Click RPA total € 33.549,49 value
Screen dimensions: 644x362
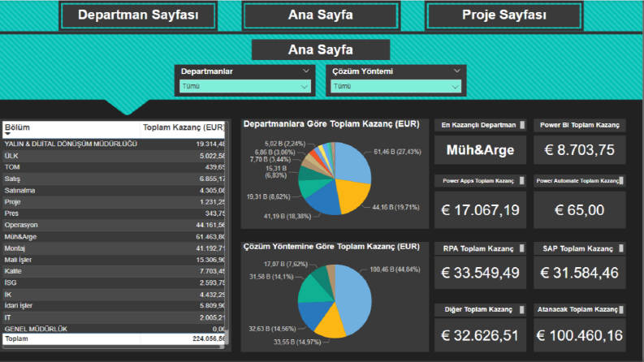coord(480,273)
